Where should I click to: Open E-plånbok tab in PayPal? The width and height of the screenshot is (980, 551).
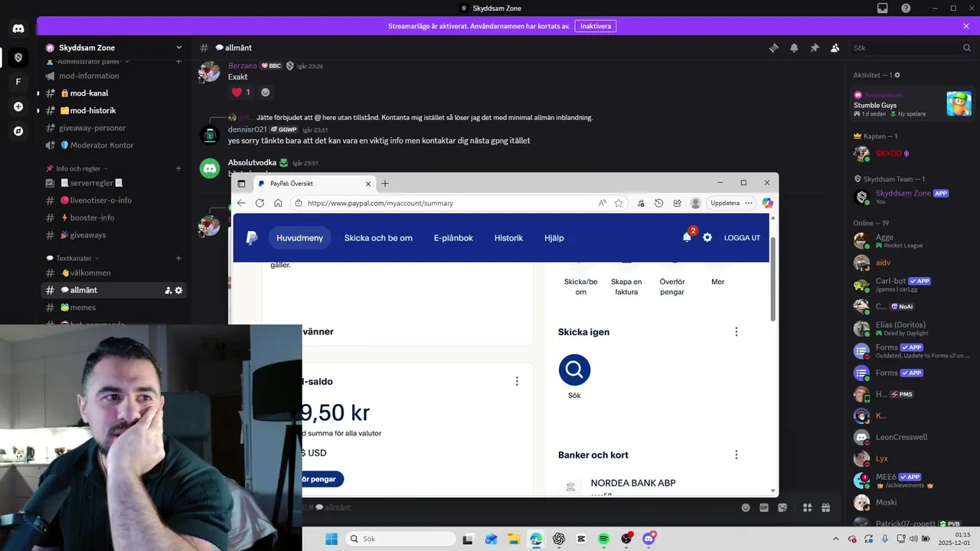[453, 238]
